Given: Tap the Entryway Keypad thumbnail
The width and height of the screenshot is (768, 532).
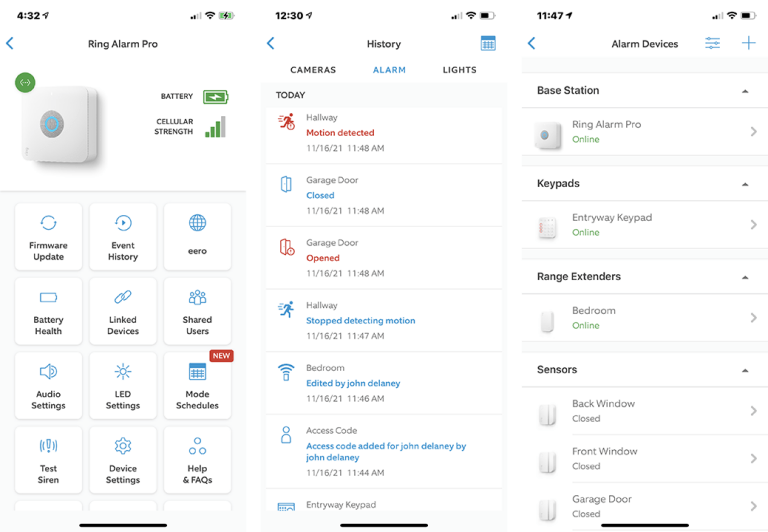Looking at the screenshot, I should click(547, 228).
